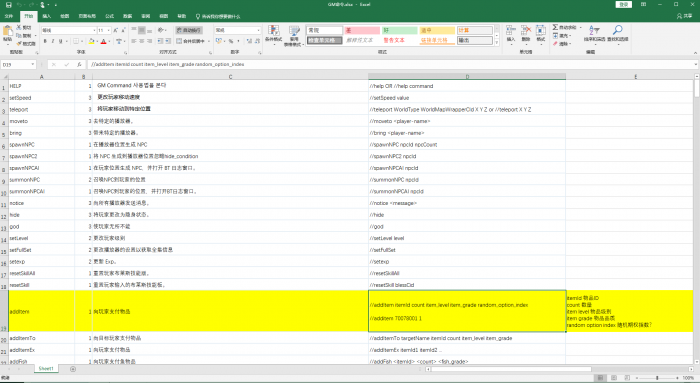Click the Format cells icon
Viewport: 700px width, 383px height.
pos(541,31)
